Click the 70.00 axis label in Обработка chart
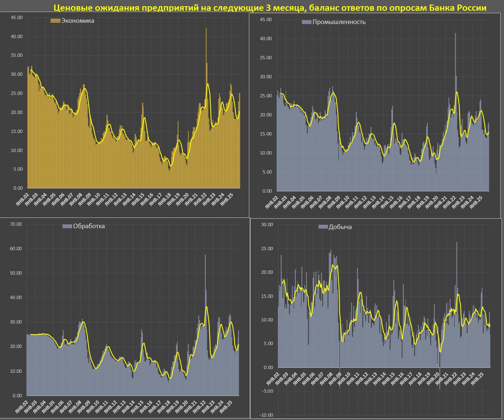This screenshot has height=420, width=504. coord(15,224)
